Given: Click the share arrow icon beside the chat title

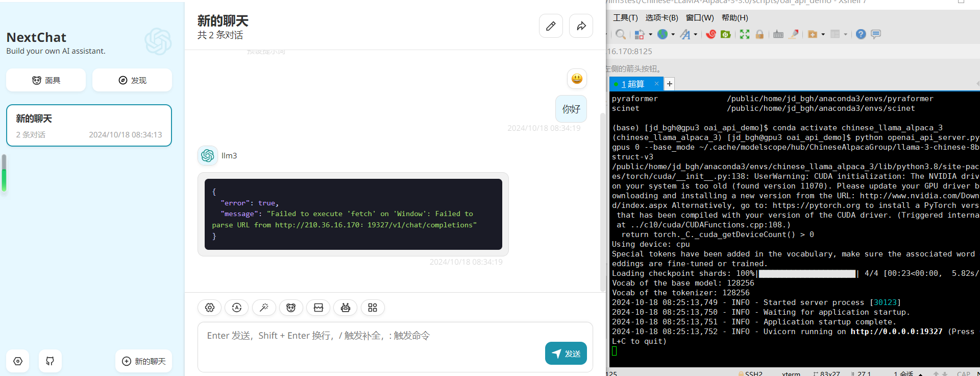Looking at the screenshot, I should (x=581, y=26).
